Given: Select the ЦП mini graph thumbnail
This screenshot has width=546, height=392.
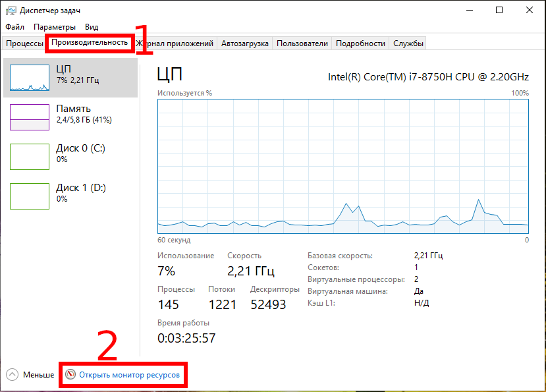Looking at the screenshot, I should (30, 78).
